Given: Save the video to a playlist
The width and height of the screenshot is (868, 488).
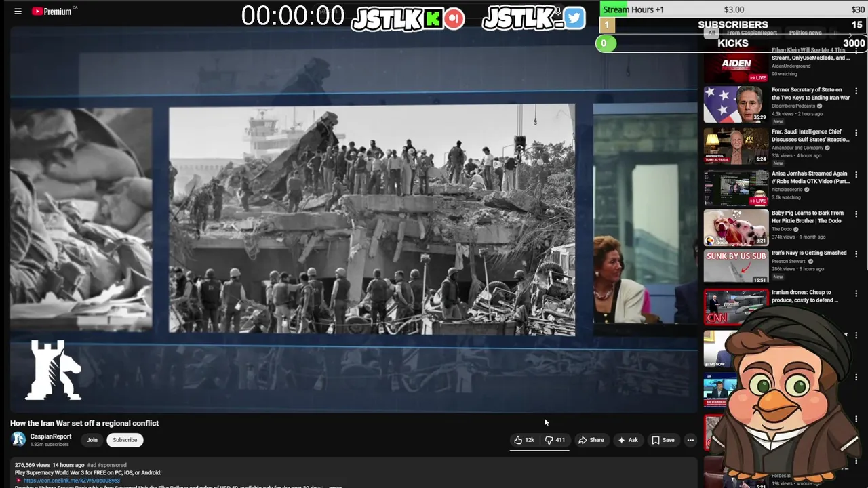Looking at the screenshot, I should tap(663, 440).
